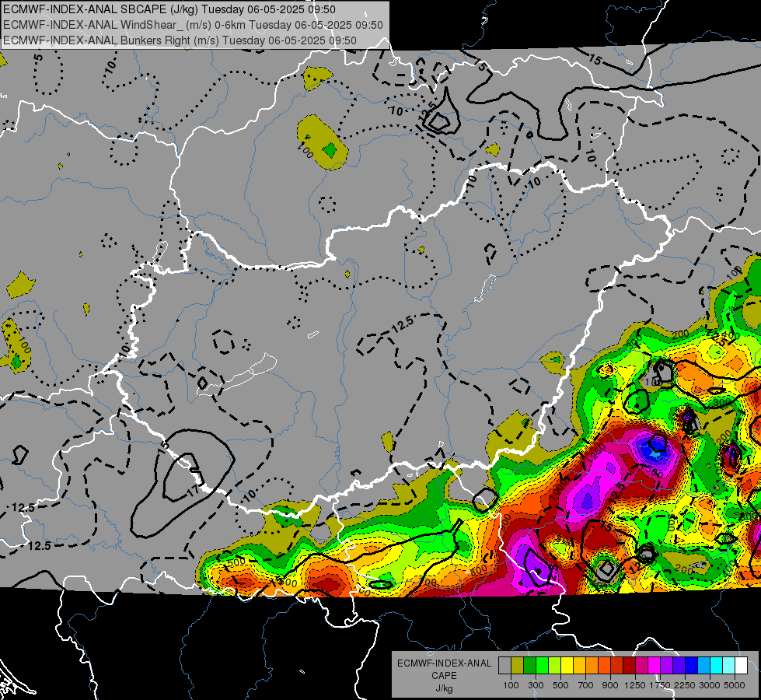Click the 3000 value under color bar
Screen dimensions: 761x700
709,685
